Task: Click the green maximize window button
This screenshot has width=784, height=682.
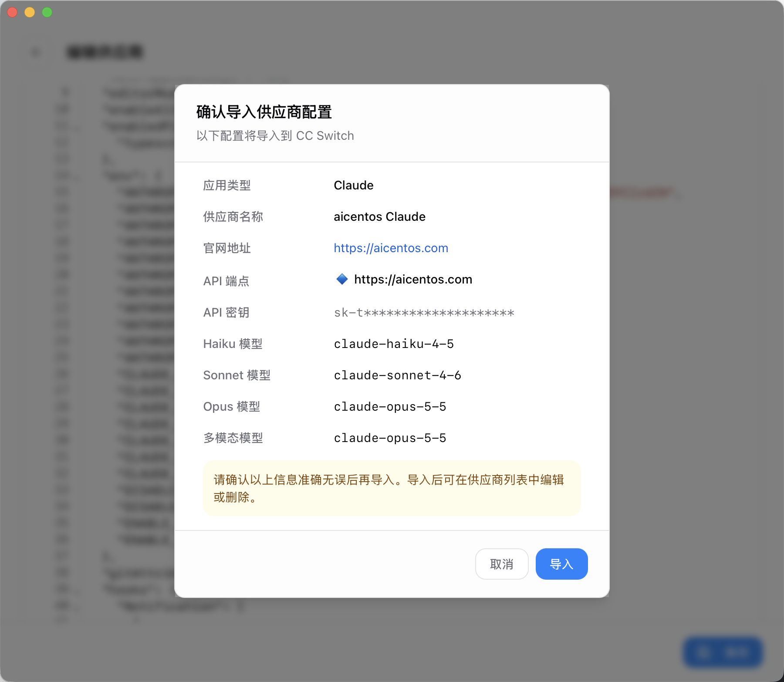Action: click(47, 12)
